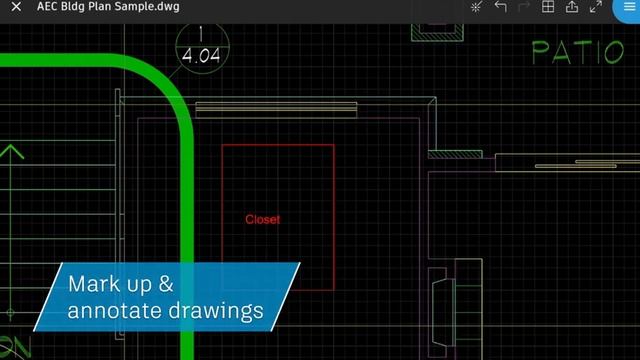Tap the 4.04 section callout bubble
This screenshot has width=640, height=360.
(202, 48)
